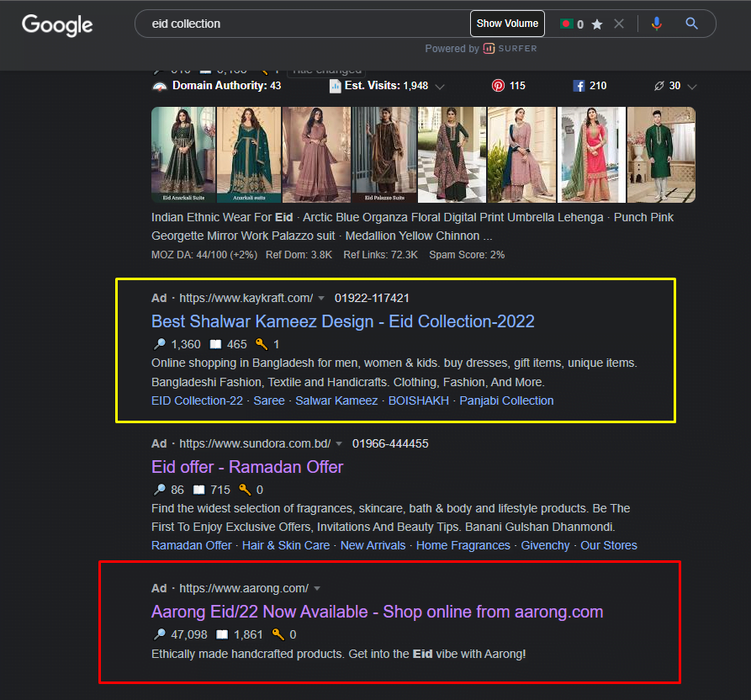
Task: Open the Eid Palazzo Suits thumbnail
Action: [384, 155]
